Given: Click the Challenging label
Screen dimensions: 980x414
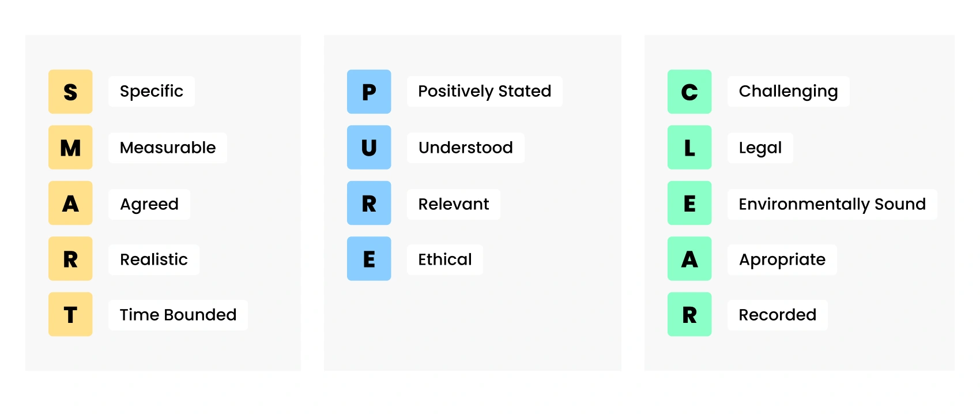Looking at the screenshot, I should click(788, 91).
